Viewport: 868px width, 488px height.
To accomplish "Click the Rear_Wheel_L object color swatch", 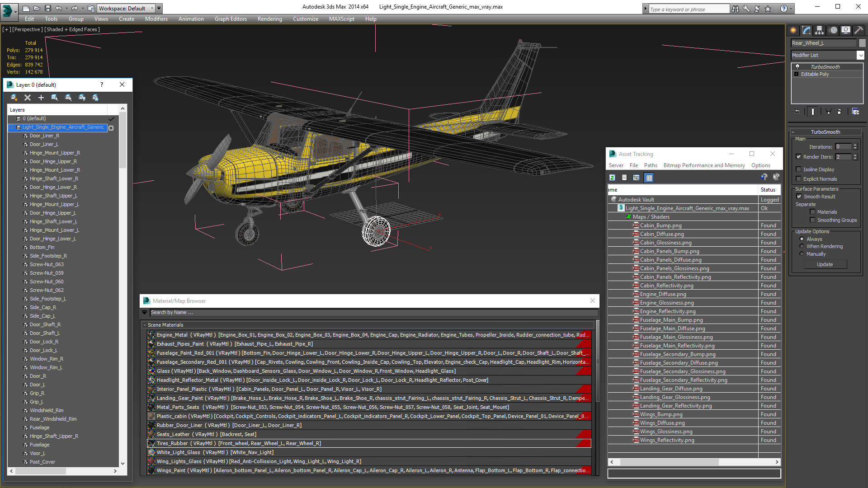I will click(862, 43).
